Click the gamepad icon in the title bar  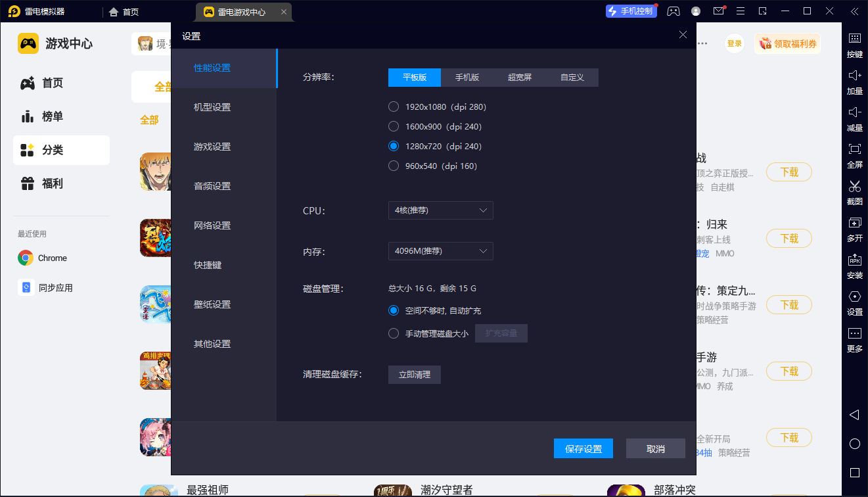click(673, 11)
